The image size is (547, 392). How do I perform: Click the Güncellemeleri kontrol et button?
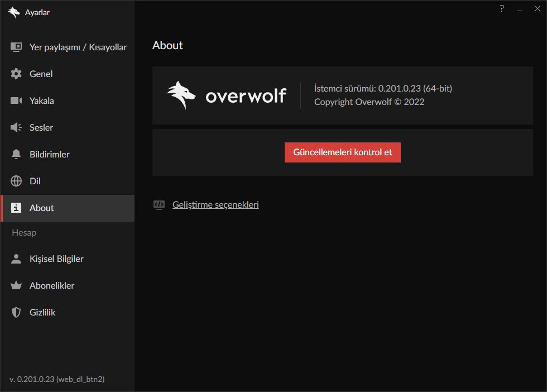pos(343,152)
